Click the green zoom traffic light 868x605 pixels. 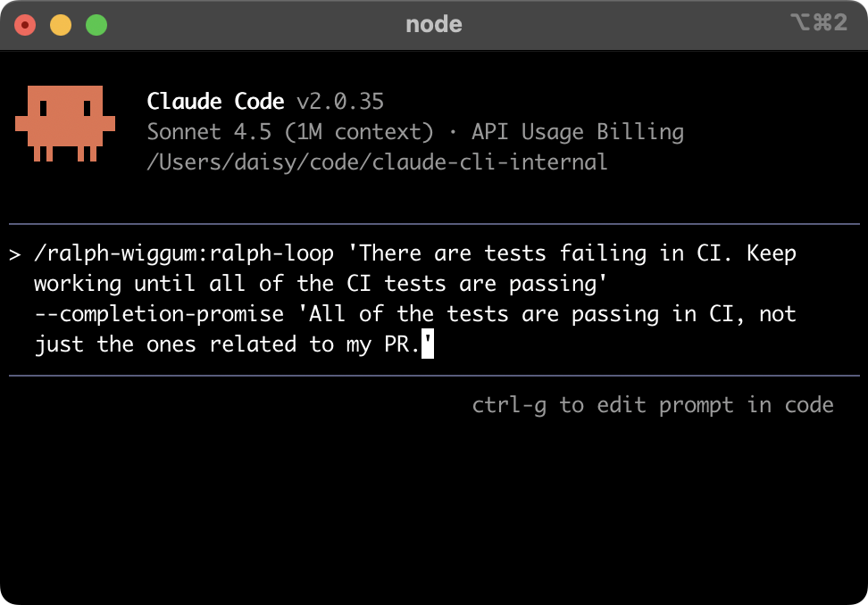[x=95, y=26]
